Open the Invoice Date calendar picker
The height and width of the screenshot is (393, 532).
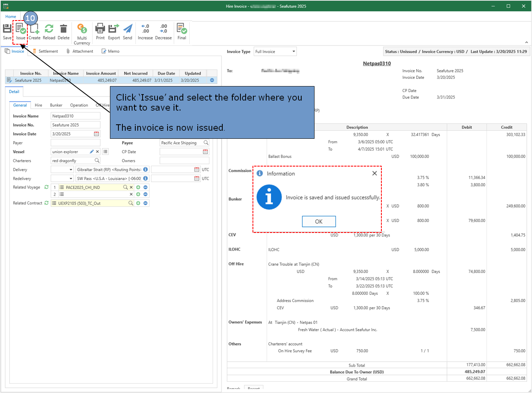97,134
